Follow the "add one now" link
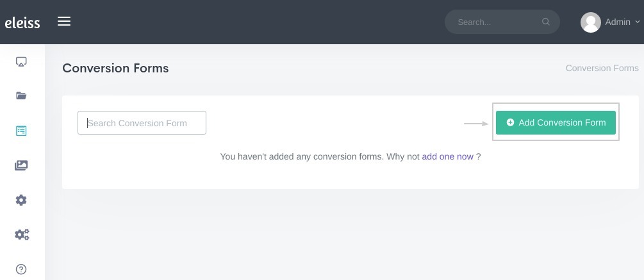644x280 pixels. click(x=448, y=156)
